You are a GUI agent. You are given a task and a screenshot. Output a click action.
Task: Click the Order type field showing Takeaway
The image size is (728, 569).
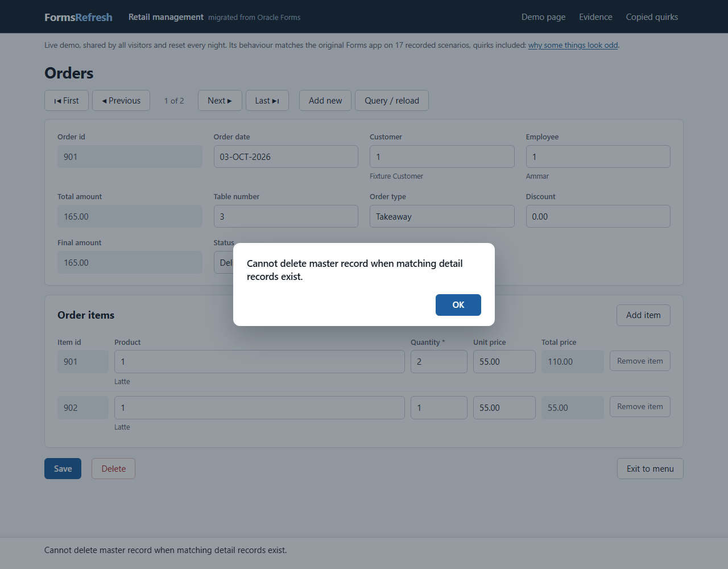[442, 216]
